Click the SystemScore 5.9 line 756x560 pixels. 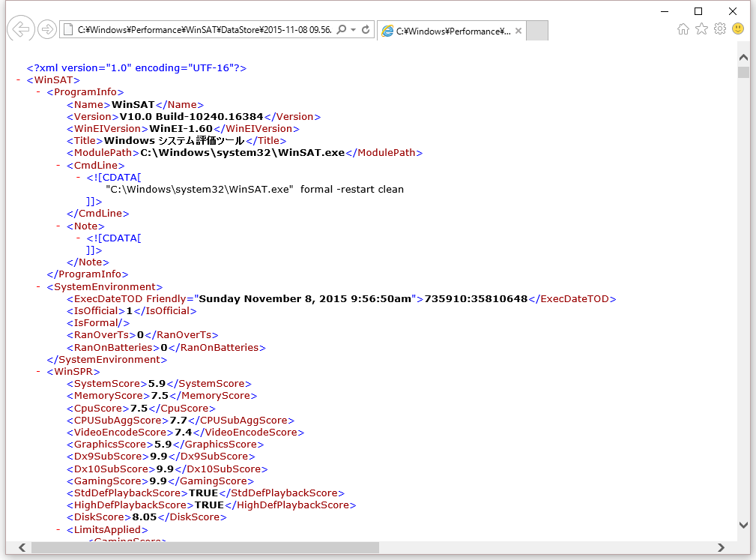tap(159, 384)
